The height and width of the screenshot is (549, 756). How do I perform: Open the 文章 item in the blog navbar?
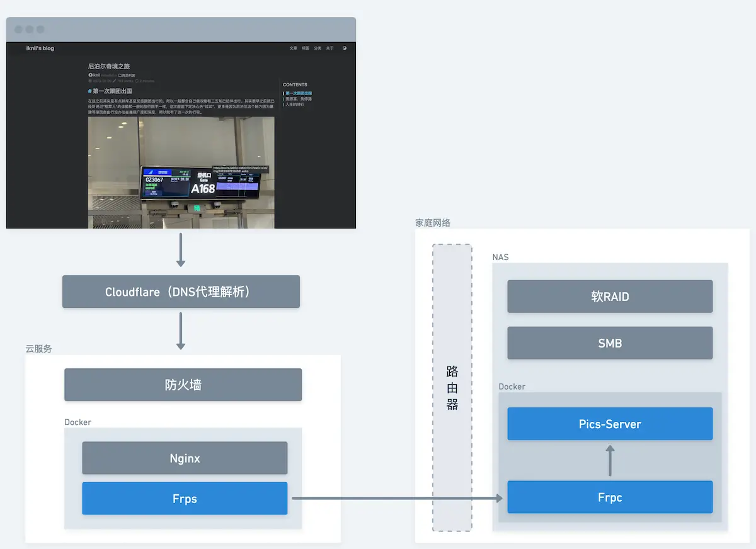(x=292, y=48)
